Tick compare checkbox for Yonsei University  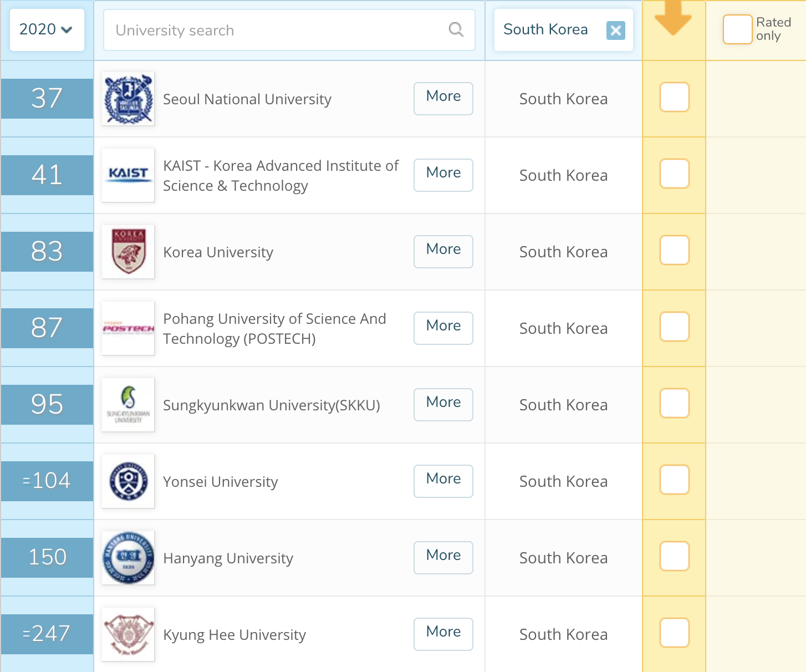[675, 480]
